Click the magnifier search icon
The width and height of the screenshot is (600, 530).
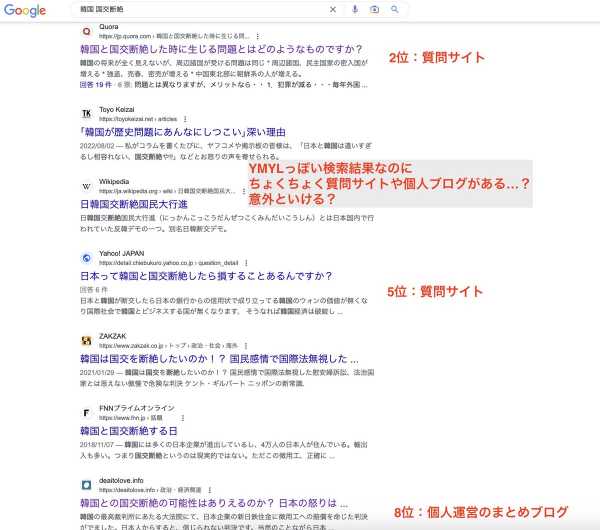395,10
